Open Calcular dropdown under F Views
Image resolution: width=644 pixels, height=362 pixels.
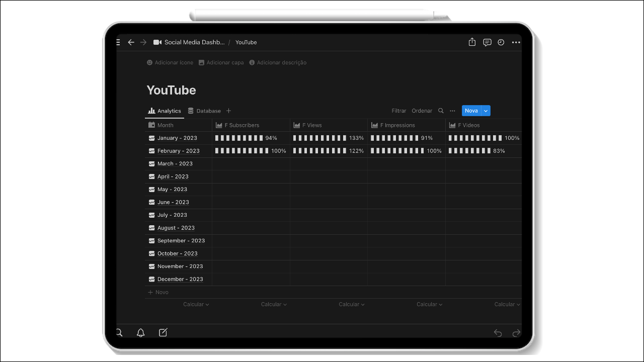click(x=352, y=304)
